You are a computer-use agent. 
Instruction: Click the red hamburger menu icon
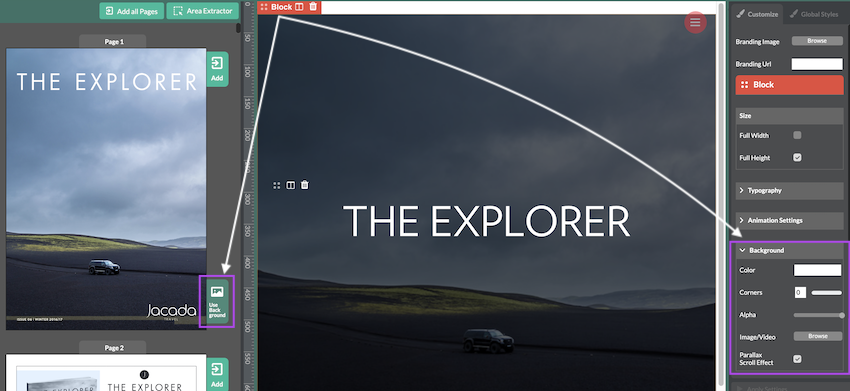point(695,22)
